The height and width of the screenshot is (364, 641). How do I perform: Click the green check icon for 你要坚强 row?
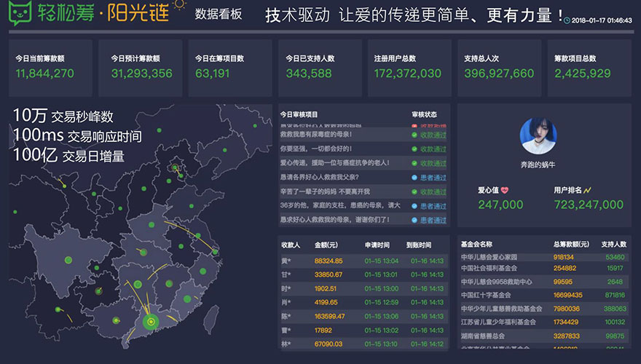pos(414,149)
